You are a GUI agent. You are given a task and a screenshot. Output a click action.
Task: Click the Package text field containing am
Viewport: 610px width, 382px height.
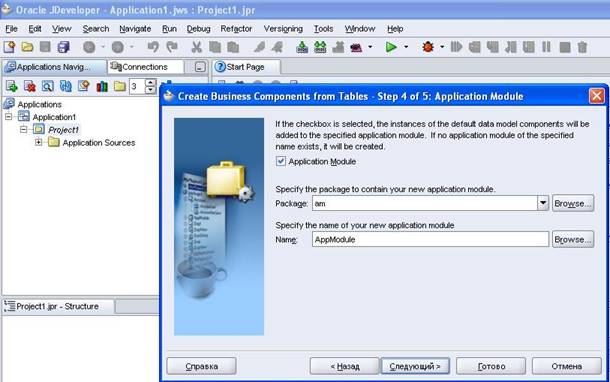click(x=424, y=203)
